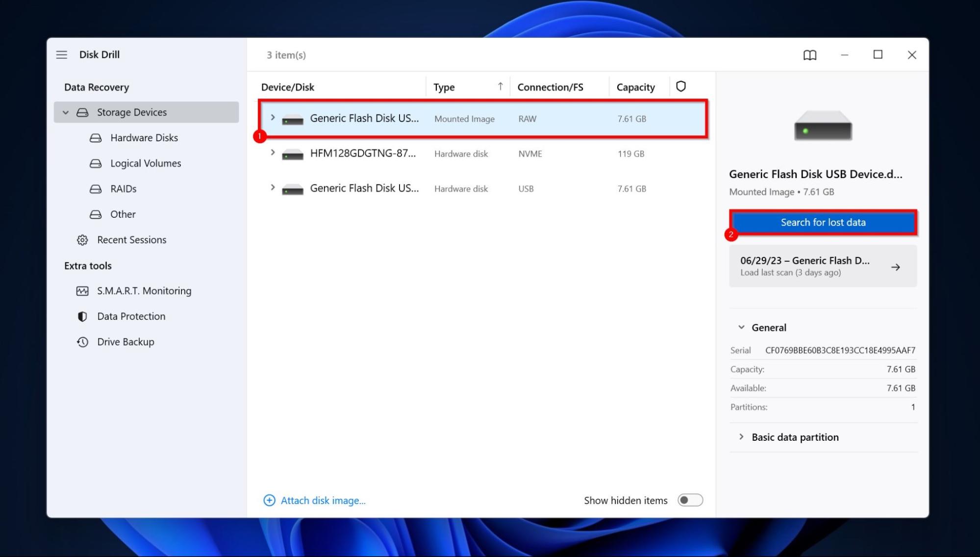Open RAIDs section in sidebar
Viewport: 980px width, 557px height.
click(124, 188)
